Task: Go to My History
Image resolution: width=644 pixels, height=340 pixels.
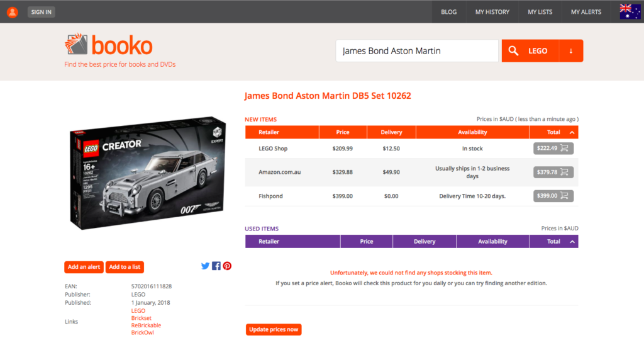Action: (492, 12)
